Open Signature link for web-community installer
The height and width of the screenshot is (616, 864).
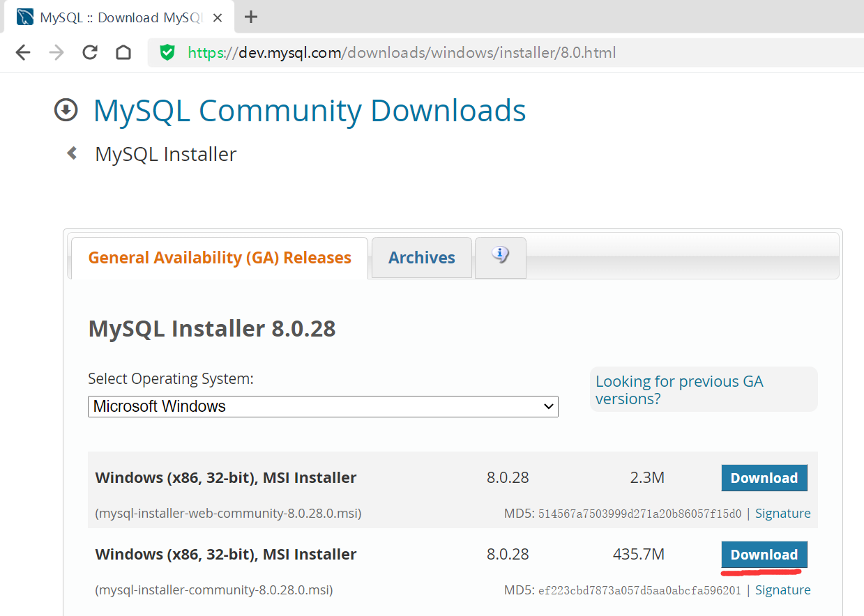point(782,514)
